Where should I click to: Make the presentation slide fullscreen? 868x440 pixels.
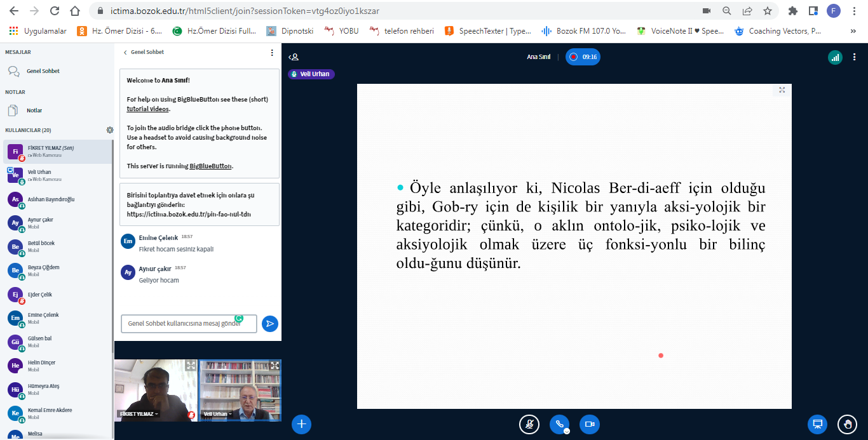tap(782, 90)
